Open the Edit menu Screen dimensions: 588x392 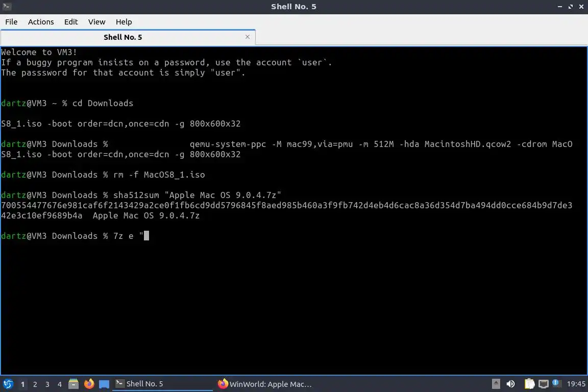point(71,22)
